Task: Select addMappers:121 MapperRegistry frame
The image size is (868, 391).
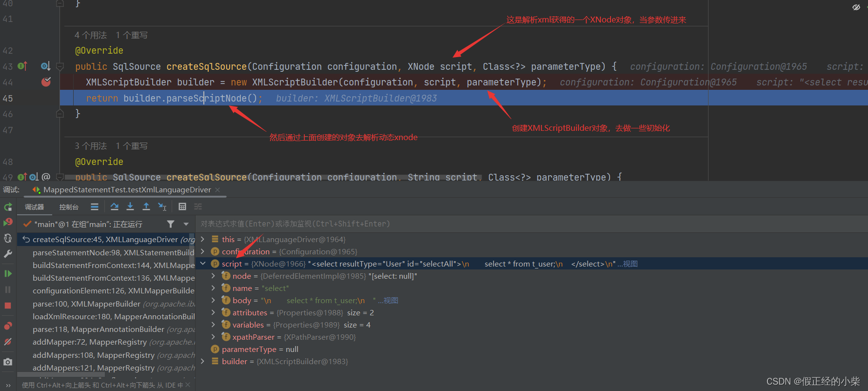Action: pos(107,368)
